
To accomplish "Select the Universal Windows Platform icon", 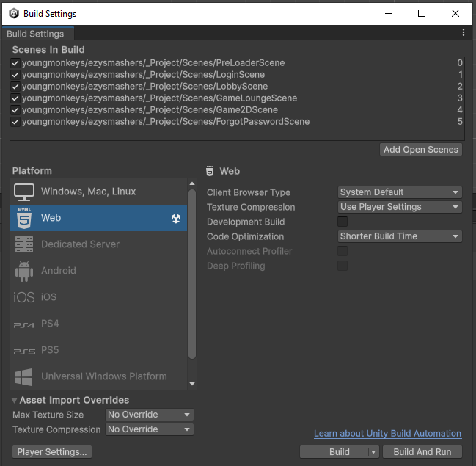I will [24, 376].
